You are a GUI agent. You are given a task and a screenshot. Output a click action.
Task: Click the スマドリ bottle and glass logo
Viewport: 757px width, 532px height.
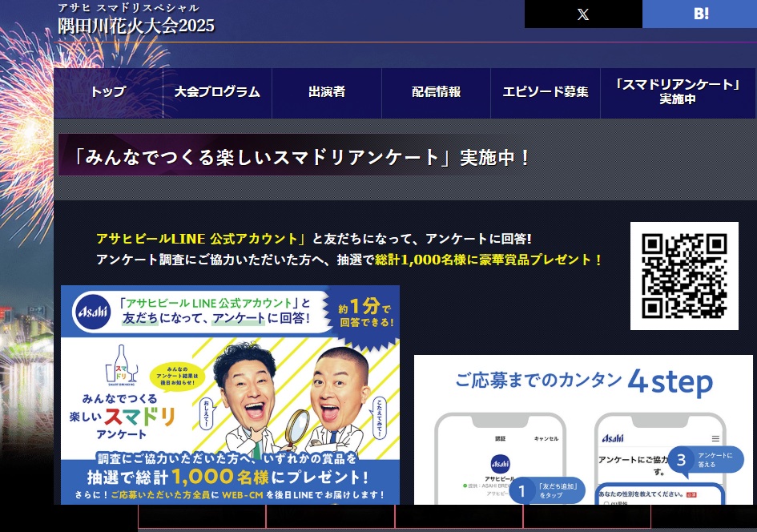121,365
